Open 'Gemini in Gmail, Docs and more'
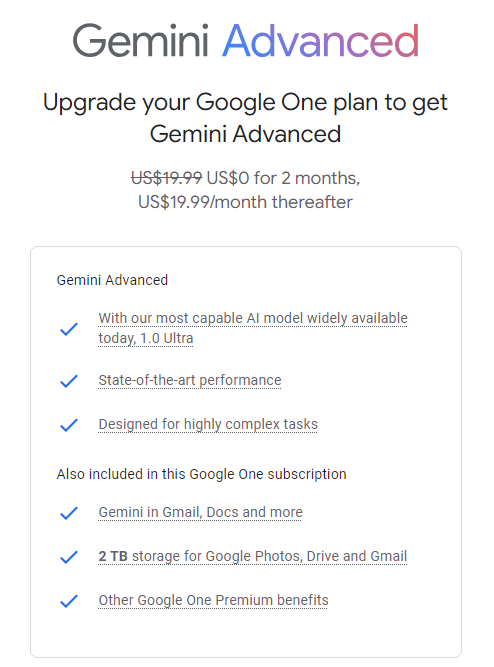Viewport: 494px width, 667px height. pyautogui.click(x=200, y=512)
